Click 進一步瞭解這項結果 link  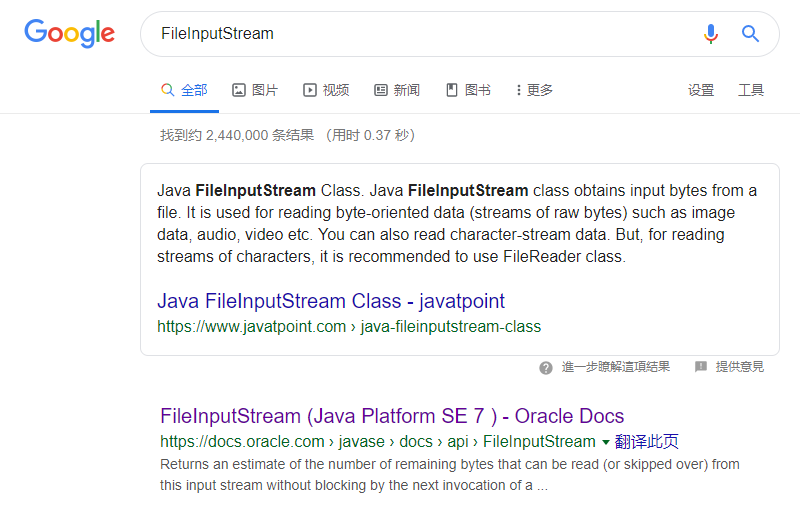(x=616, y=367)
